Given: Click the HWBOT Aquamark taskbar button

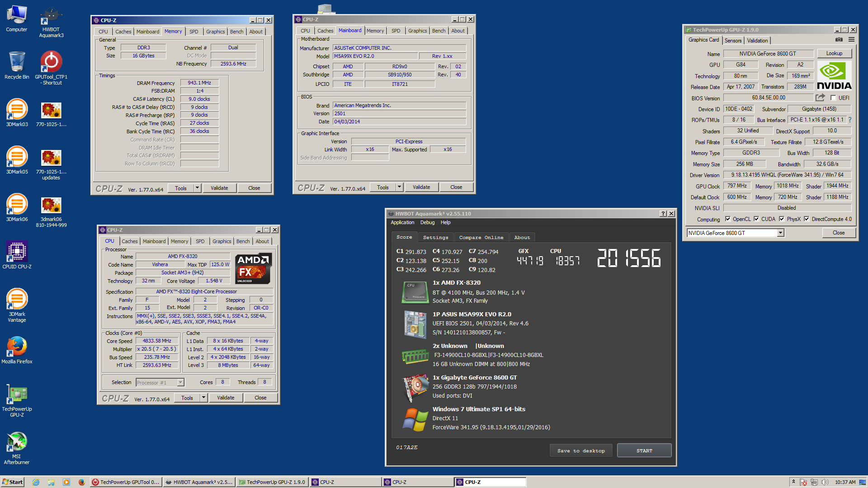Looking at the screenshot, I should pyautogui.click(x=199, y=482).
